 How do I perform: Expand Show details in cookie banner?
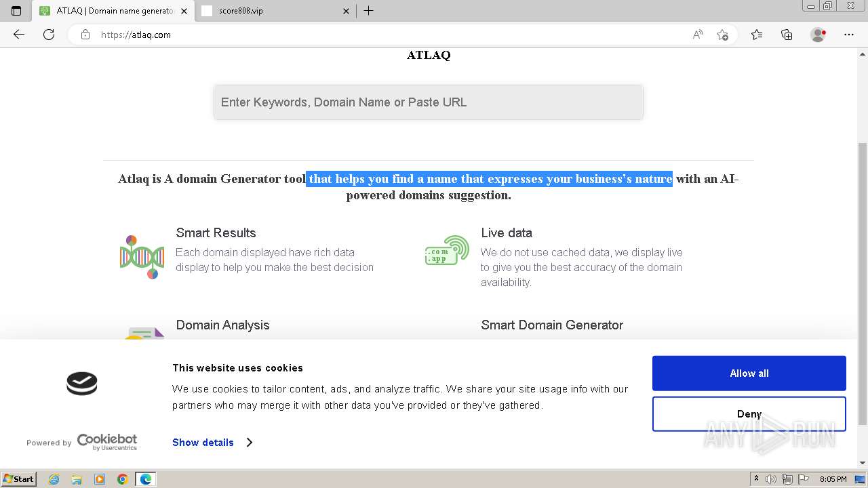[x=212, y=443]
